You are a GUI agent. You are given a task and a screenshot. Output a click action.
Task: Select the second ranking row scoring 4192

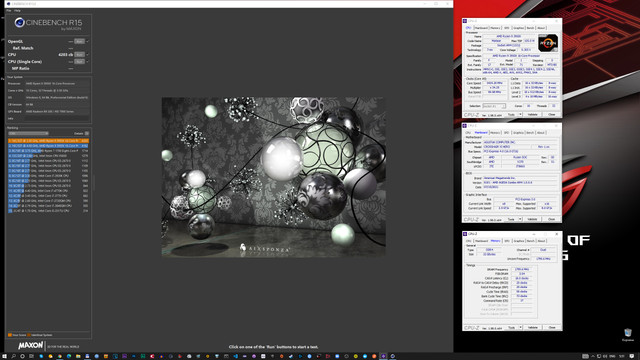[48, 146]
